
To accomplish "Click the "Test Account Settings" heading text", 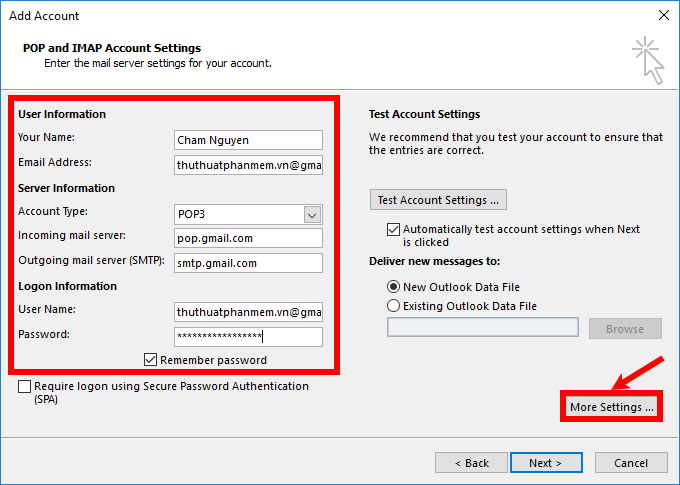I will coord(425,114).
